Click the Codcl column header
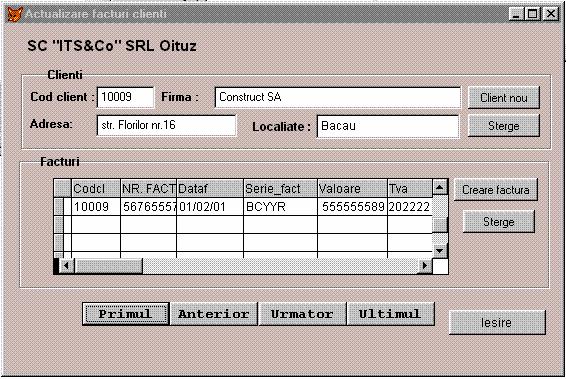566x379 pixels. pos(96,188)
